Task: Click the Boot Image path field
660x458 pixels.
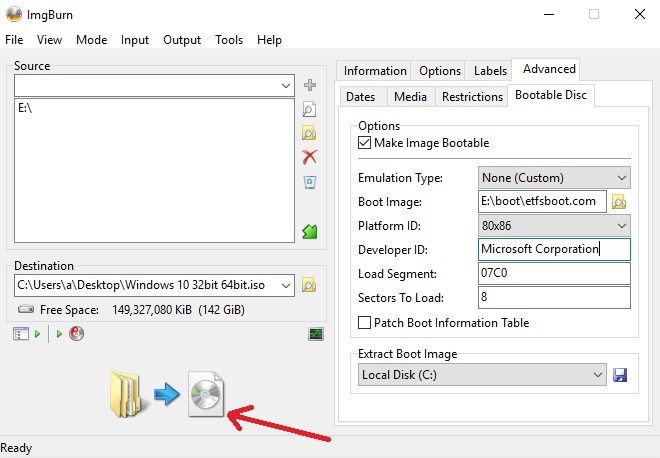Action: 542,201
